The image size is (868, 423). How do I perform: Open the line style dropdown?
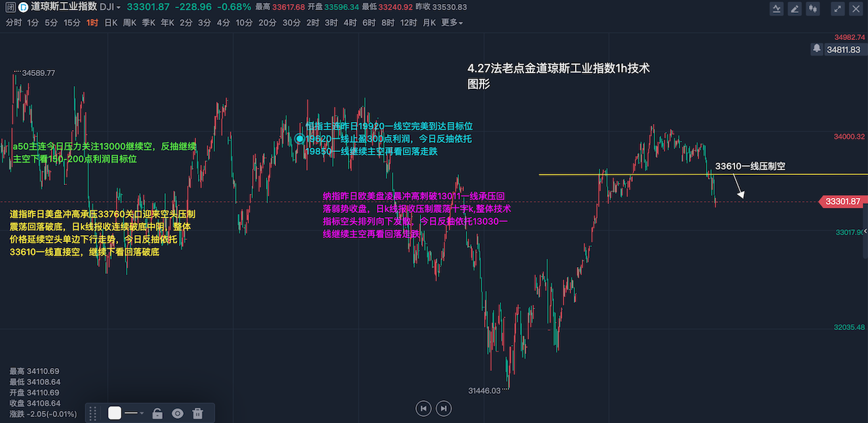click(134, 414)
